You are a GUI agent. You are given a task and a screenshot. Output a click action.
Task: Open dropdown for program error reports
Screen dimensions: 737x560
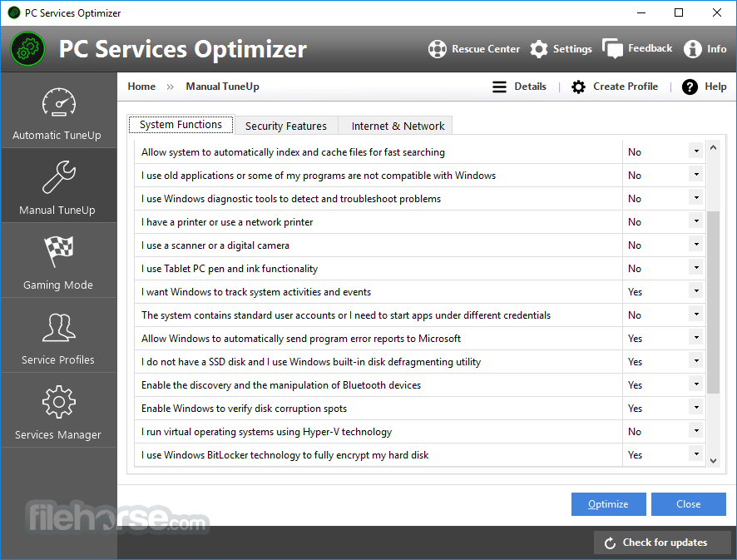(x=696, y=337)
